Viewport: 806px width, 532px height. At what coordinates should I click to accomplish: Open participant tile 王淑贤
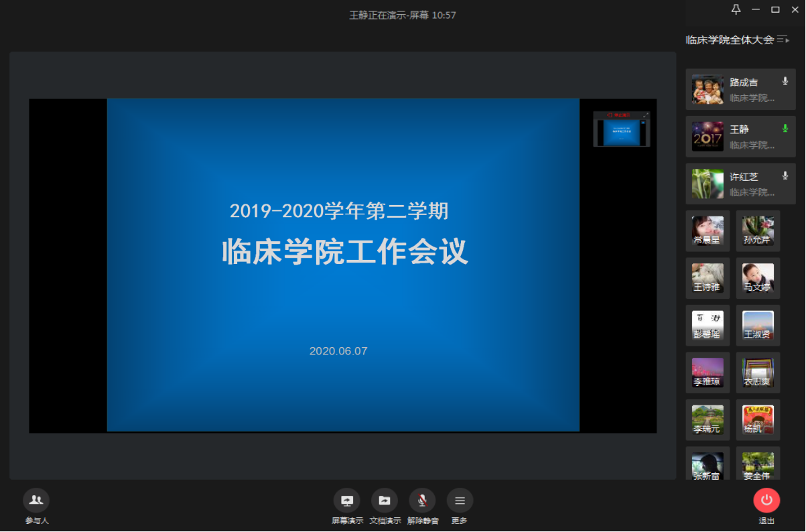click(758, 326)
